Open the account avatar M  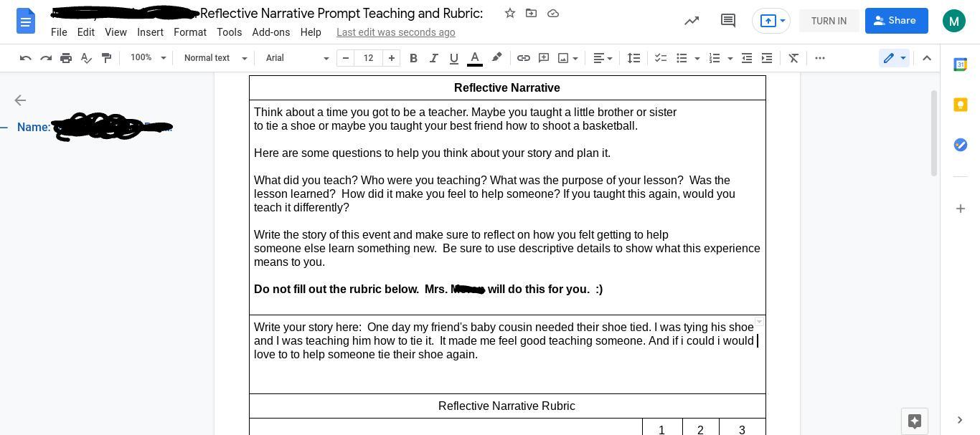[953, 21]
